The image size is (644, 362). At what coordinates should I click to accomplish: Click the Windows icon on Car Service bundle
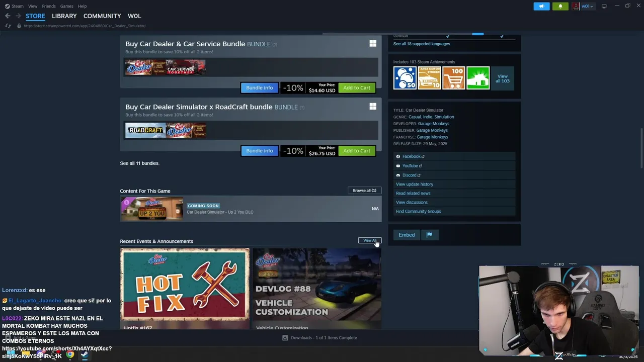[x=373, y=44]
